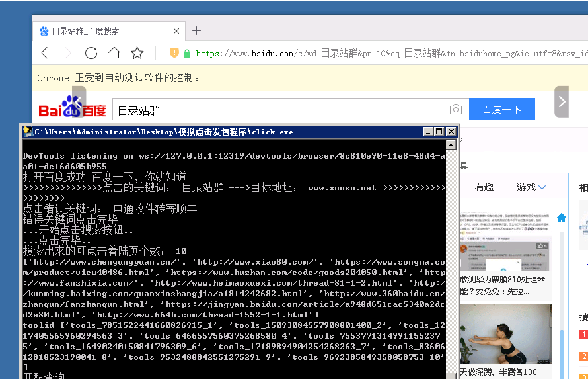Click the 百度一下 search button
Image resolution: width=588 pixels, height=379 pixels.
point(501,109)
